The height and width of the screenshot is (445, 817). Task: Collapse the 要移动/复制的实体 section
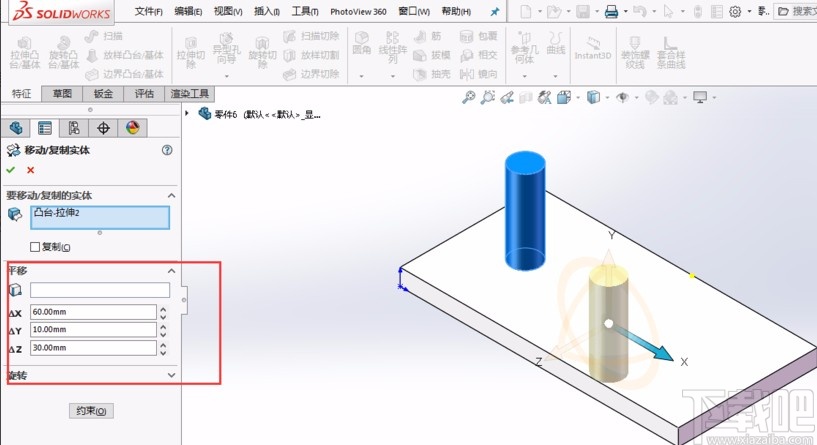click(171, 195)
